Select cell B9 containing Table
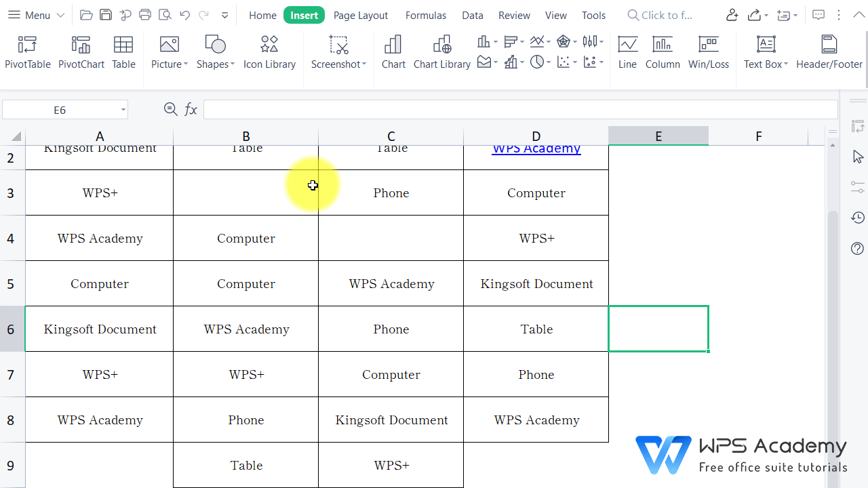868x488 pixels. (246, 466)
